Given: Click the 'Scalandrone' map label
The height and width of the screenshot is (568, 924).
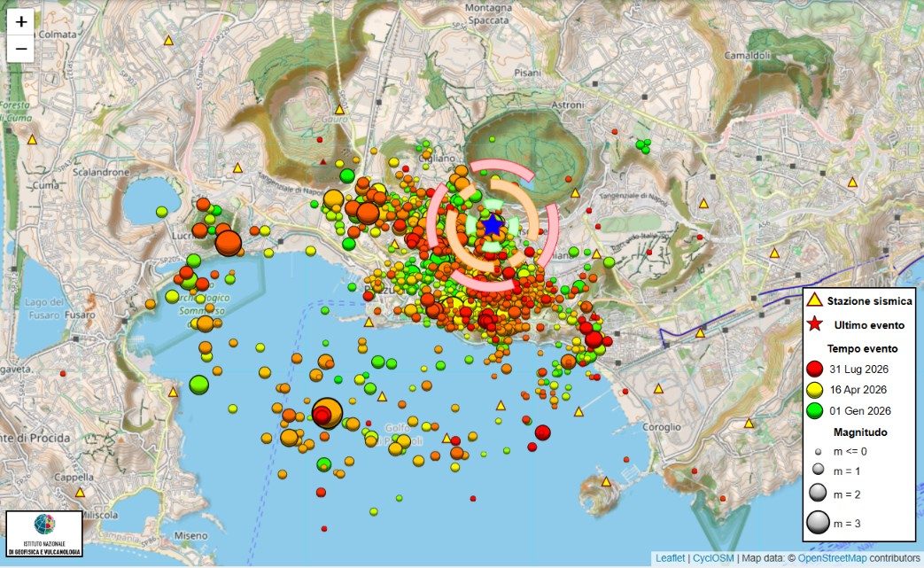Looking at the screenshot, I should click(101, 172).
